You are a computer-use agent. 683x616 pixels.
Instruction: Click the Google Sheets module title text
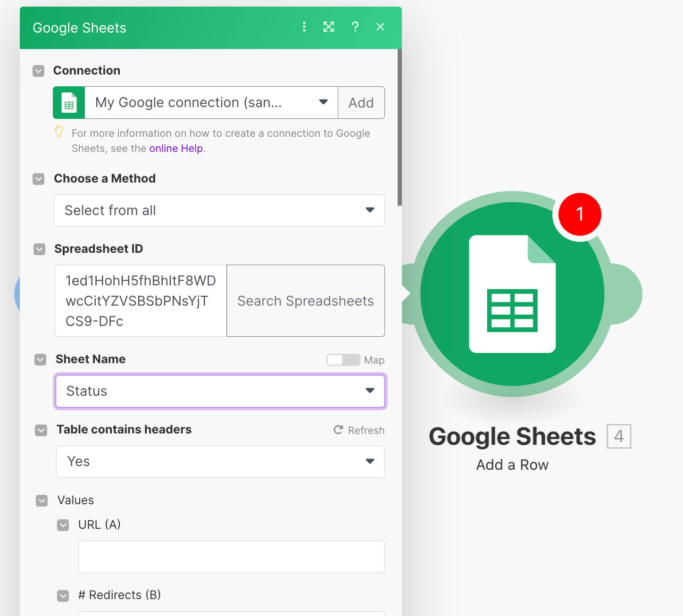coord(512,436)
